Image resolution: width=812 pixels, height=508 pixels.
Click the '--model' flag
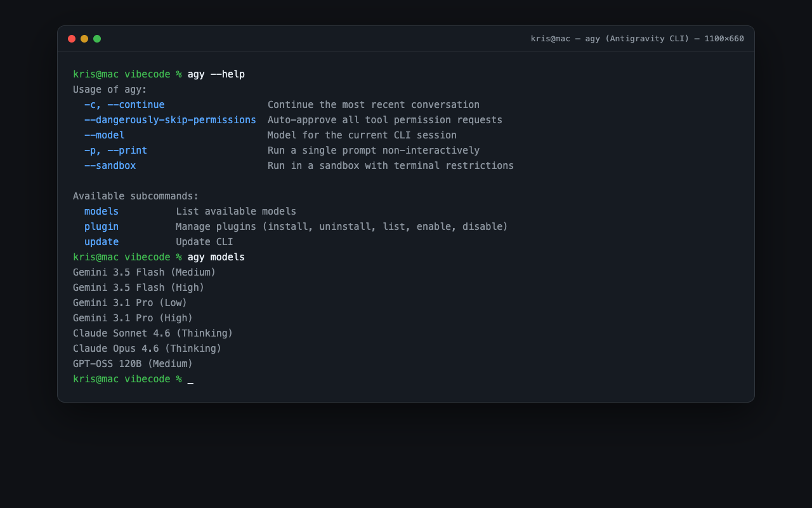[x=105, y=135]
